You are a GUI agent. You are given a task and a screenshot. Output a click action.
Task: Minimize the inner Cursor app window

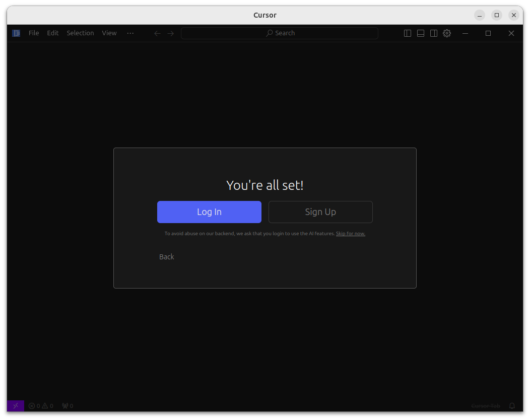pos(465,33)
